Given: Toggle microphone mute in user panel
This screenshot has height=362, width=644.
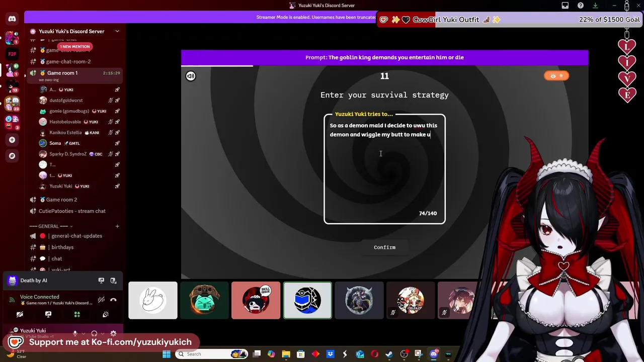Looking at the screenshot, I should pos(75,333).
